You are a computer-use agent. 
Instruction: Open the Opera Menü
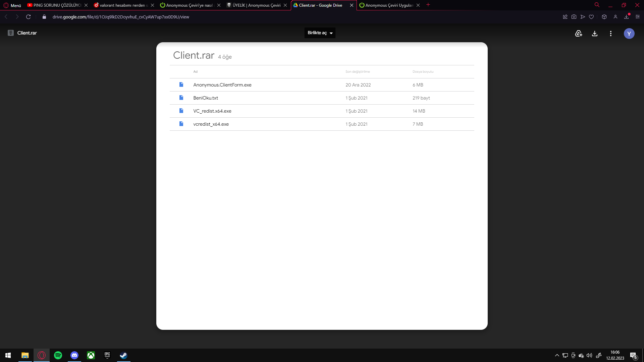[x=12, y=5]
